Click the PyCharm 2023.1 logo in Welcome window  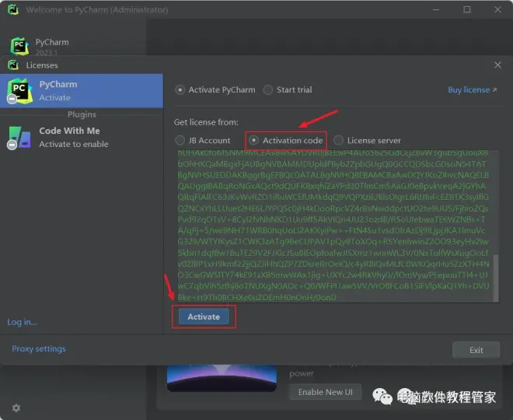19,46
